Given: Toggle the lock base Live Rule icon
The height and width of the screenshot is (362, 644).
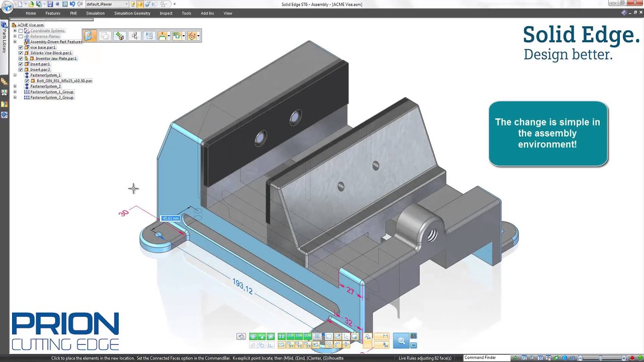Looking at the screenshot, I should tap(355, 336).
